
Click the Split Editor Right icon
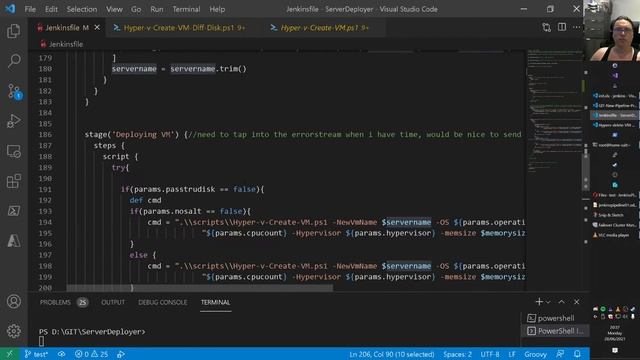click(x=562, y=27)
